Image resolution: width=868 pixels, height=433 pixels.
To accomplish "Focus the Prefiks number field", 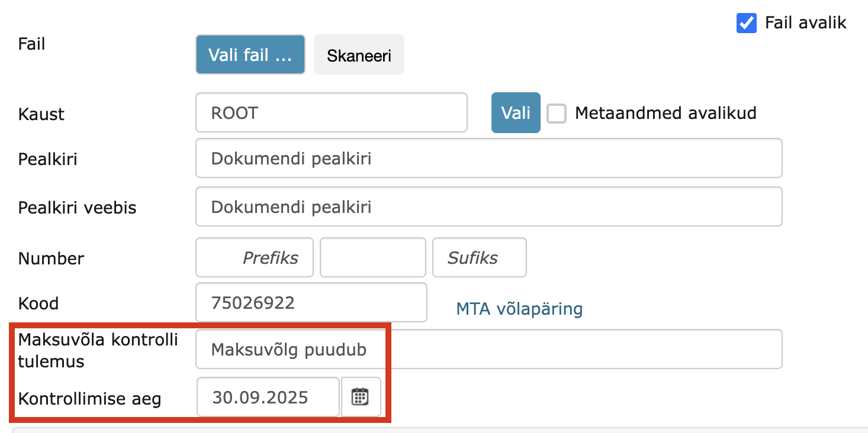I will (x=254, y=257).
